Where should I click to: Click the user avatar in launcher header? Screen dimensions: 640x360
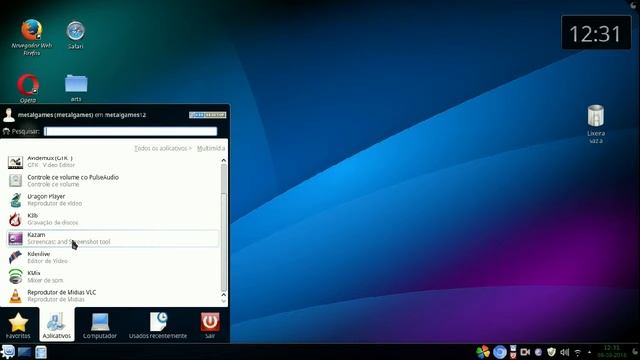coord(9,115)
